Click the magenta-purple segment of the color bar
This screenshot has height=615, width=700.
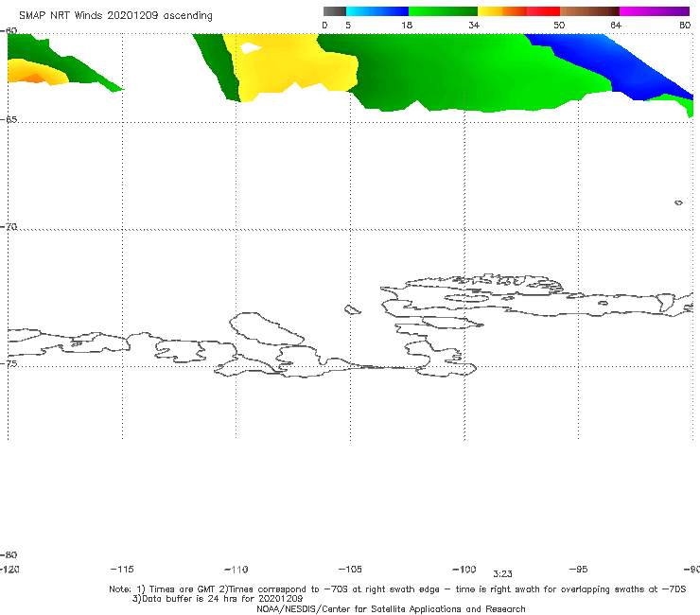[655, 11]
